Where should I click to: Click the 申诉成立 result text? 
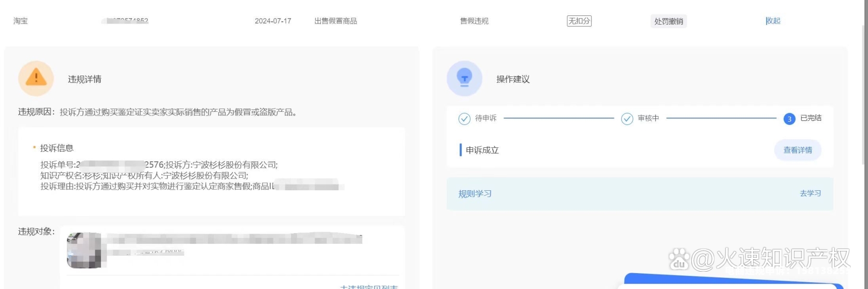click(x=482, y=150)
